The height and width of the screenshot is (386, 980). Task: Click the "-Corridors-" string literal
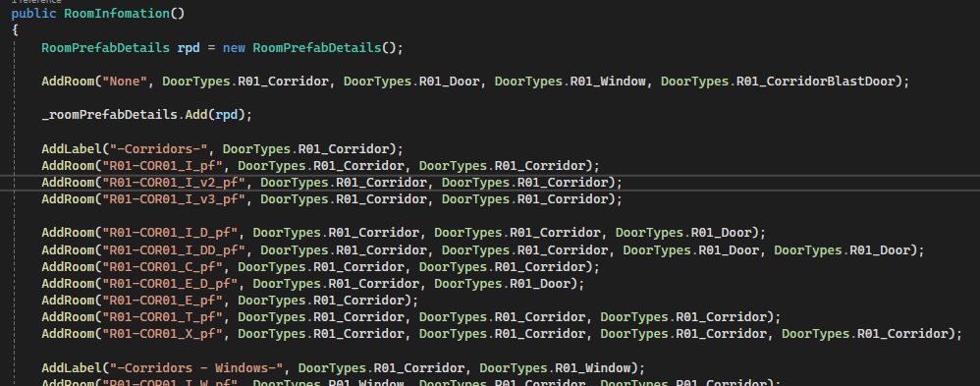click(159, 149)
